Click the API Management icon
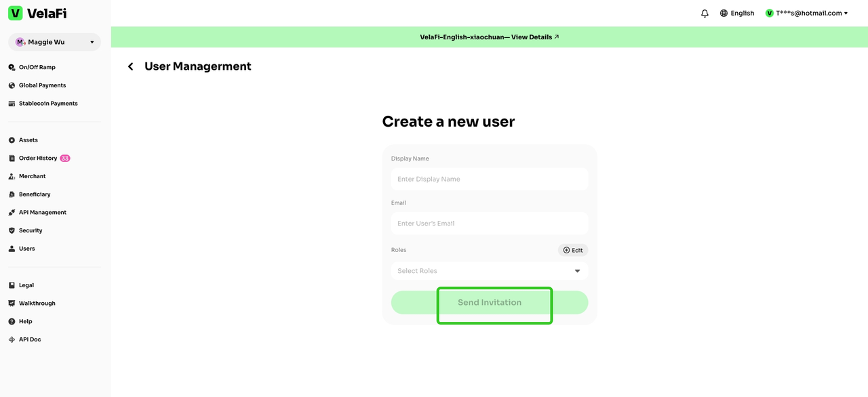Viewport: 868px width, 397px height. (x=12, y=213)
